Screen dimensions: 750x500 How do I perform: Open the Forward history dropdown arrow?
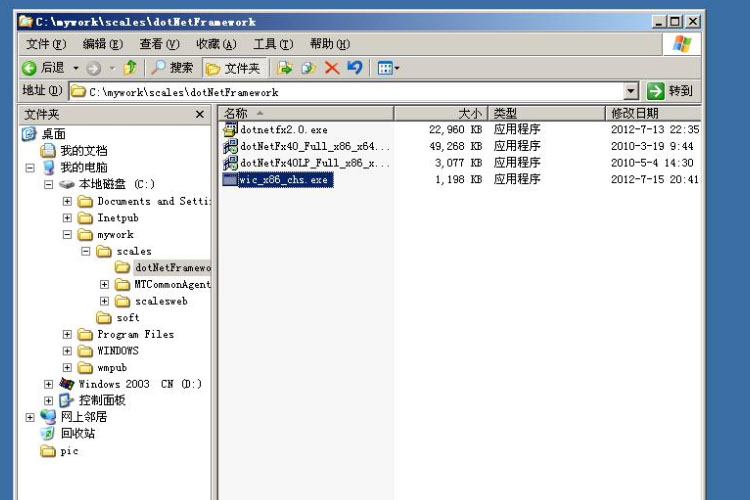coord(112,68)
